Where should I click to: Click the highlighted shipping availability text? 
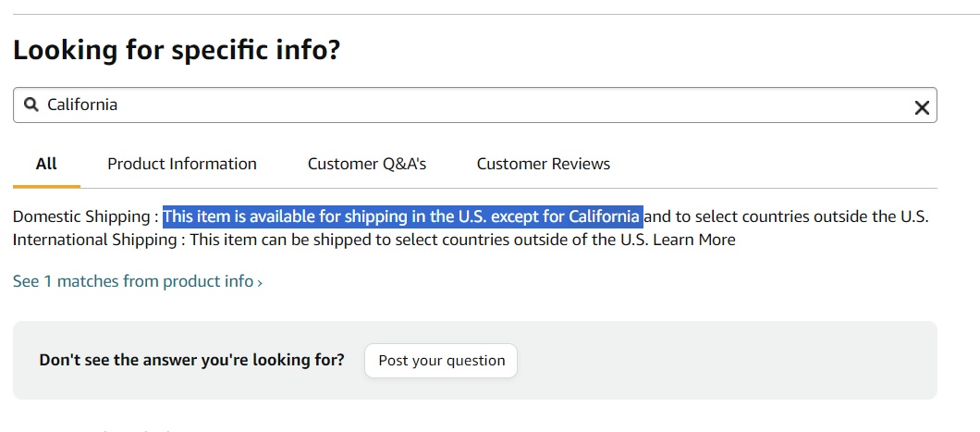(x=370, y=216)
